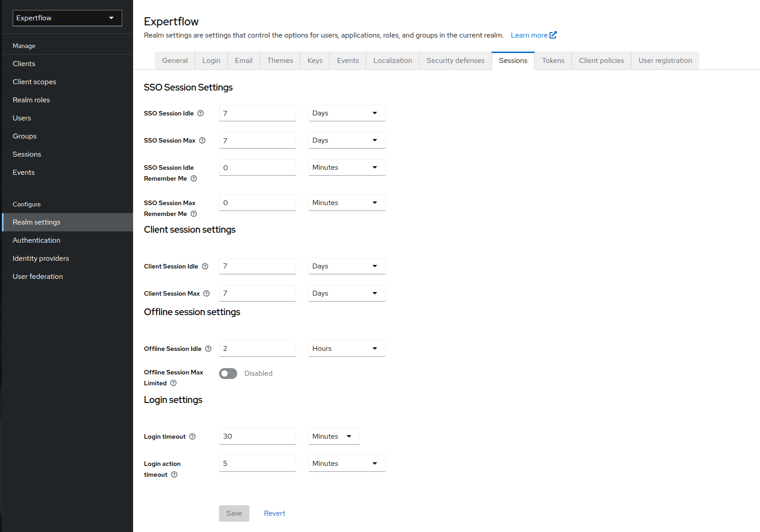View help for SSO Session Idle Remember Me
The image size is (760, 532).
click(194, 178)
